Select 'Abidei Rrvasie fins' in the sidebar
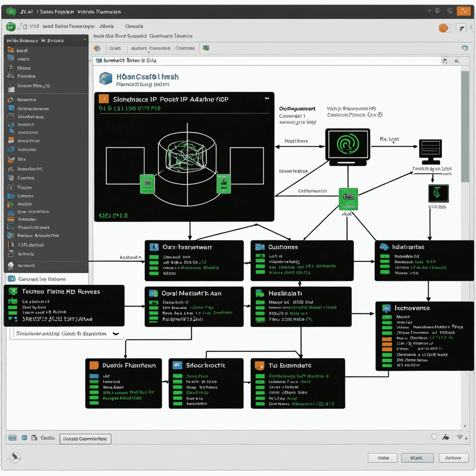476x476 pixels. tap(46, 236)
